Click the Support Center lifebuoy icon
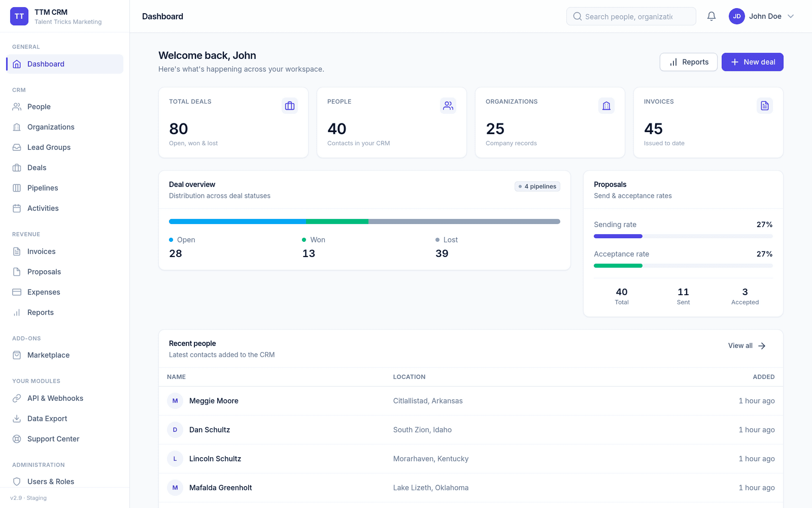This screenshot has height=508, width=812. [17, 439]
